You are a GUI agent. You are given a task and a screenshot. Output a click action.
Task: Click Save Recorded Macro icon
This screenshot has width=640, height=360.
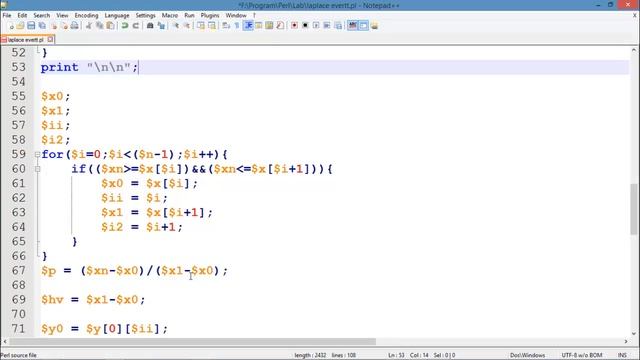click(x=338, y=26)
